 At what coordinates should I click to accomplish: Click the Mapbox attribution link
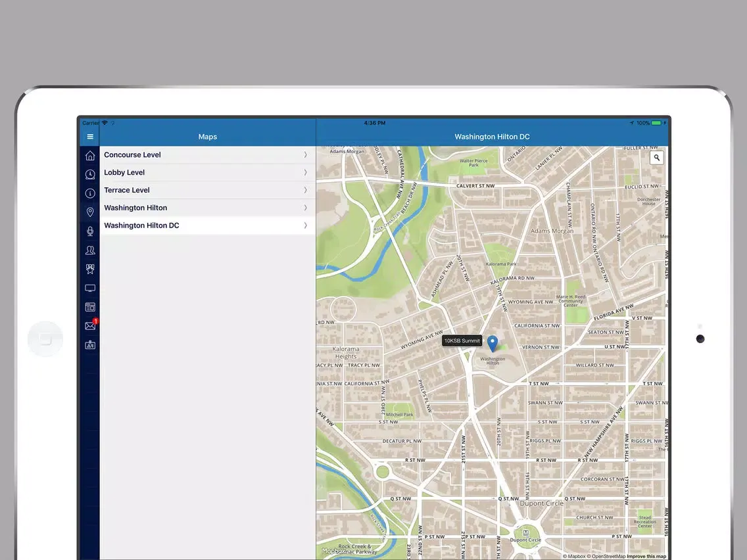(574, 556)
